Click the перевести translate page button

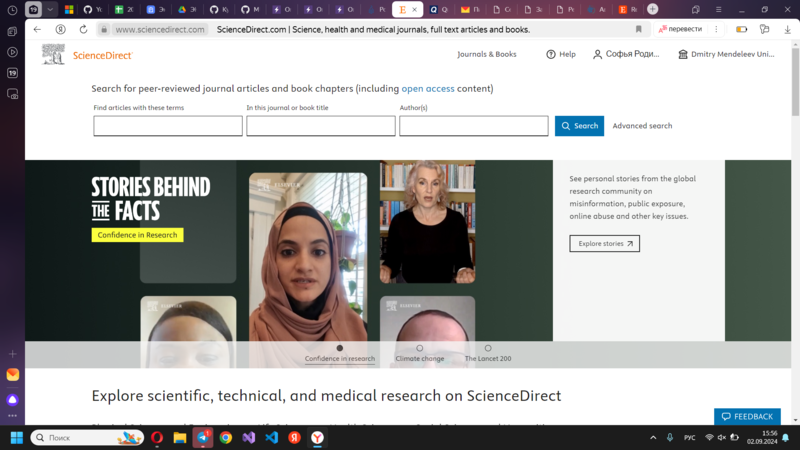click(x=680, y=29)
